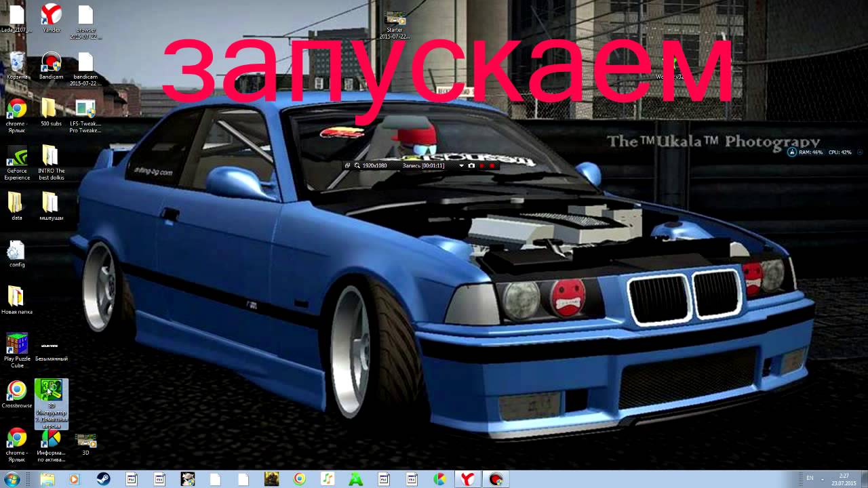Image resolution: width=868 pixels, height=488 pixels.
Task: Open the Crossbrowse desktop shortcut
Action: point(17,394)
